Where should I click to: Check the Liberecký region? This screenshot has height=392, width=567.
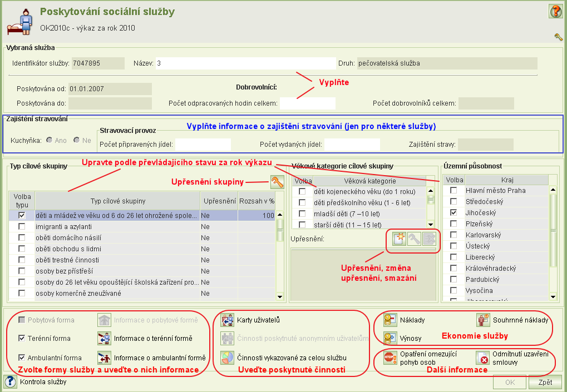453,257
